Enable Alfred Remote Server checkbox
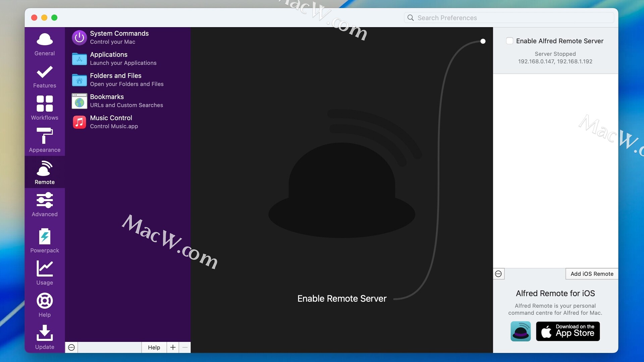Viewport: 644px width, 362px height. click(x=509, y=41)
